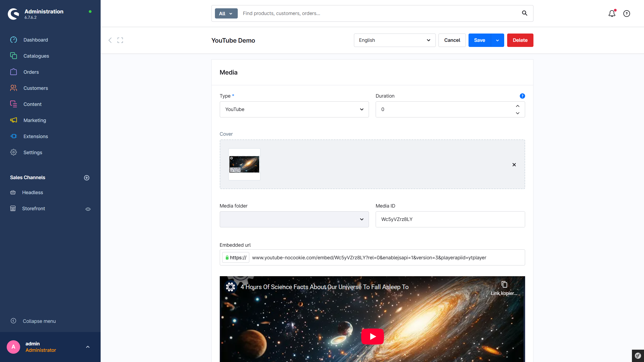Click the Link kopieren icon on video
Screen dimensions: 644x362
[x=504, y=285]
